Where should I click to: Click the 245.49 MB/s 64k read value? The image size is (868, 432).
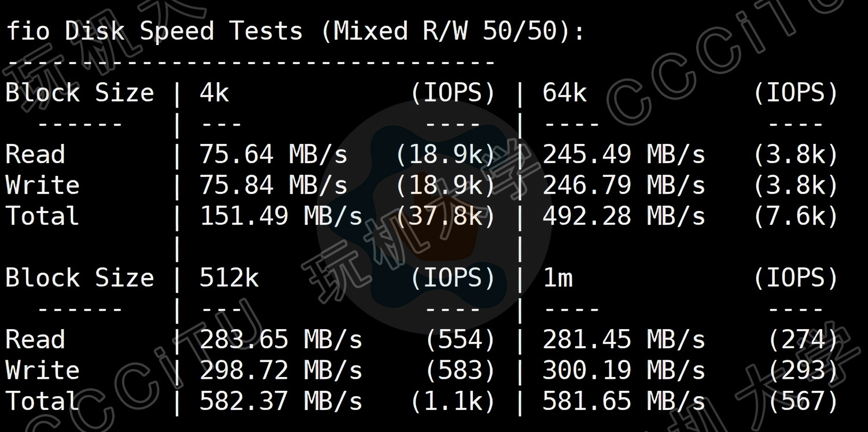pyautogui.click(x=624, y=154)
